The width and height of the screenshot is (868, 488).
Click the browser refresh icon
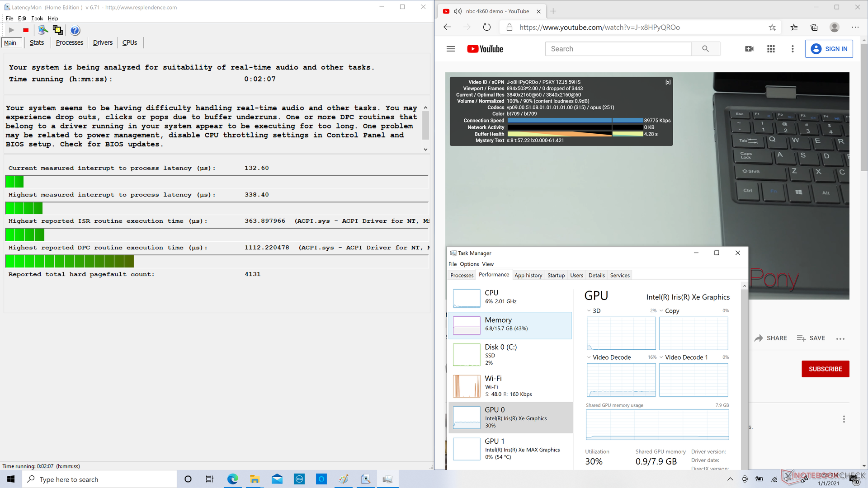[486, 27]
